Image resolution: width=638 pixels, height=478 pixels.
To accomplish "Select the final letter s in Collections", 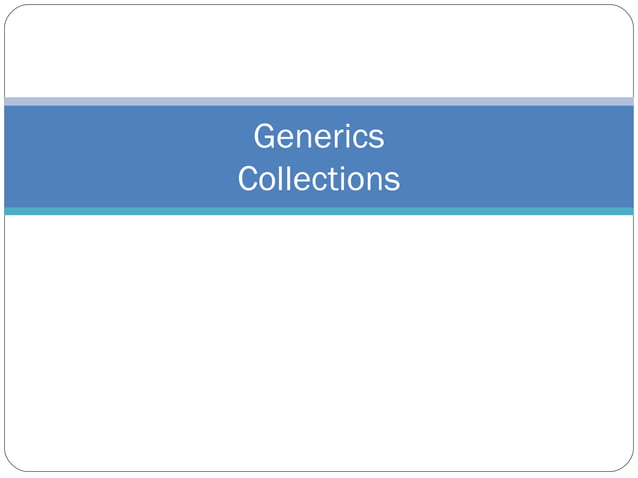I will 393,182.
